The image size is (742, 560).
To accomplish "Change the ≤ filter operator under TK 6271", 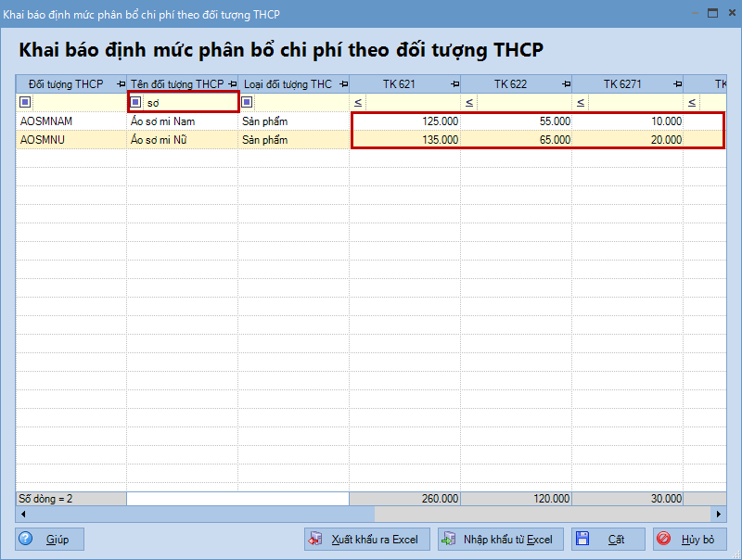I will [x=581, y=102].
